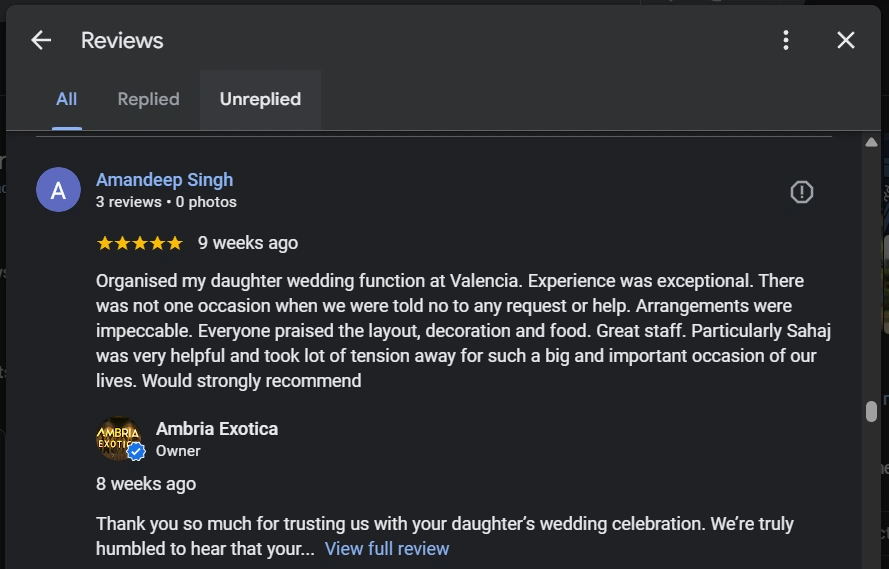Flag Amandeep Singh's review as inappropriate
The image size is (889, 569).
tap(801, 192)
